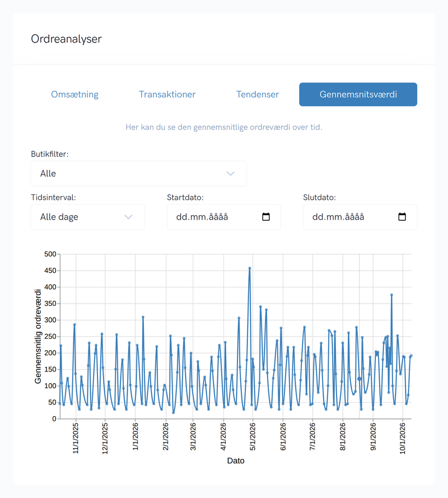Click the x-axis label 7/1/2026

pos(312,437)
